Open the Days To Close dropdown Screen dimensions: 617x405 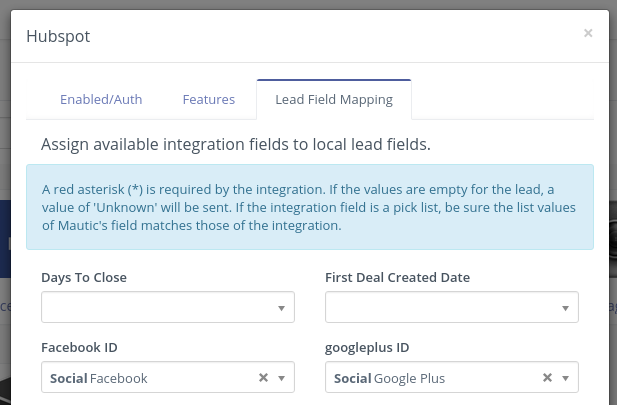click(x=168, y=307)
